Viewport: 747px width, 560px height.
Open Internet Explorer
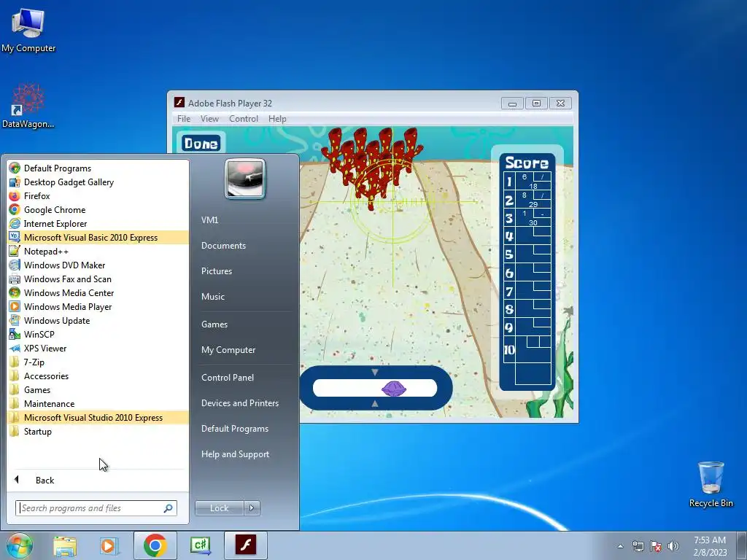[x=98, y=223]
